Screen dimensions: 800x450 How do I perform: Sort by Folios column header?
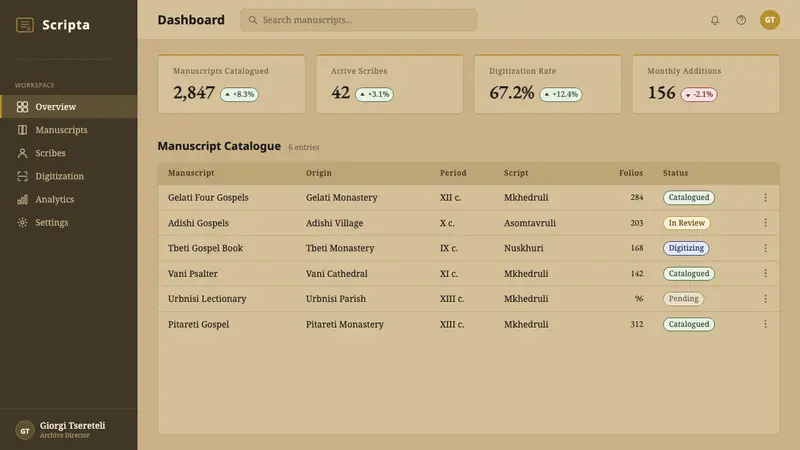631,173
